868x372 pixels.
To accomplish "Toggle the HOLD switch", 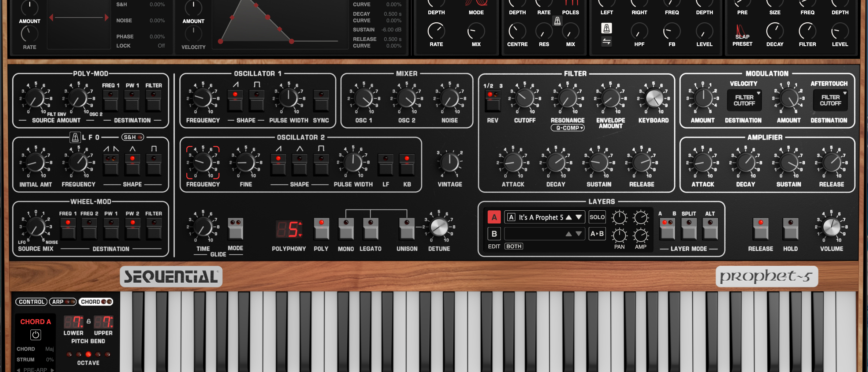I will point(790,229).
